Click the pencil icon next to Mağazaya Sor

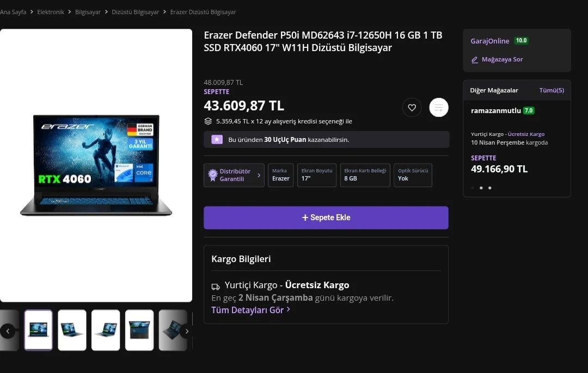474,60
